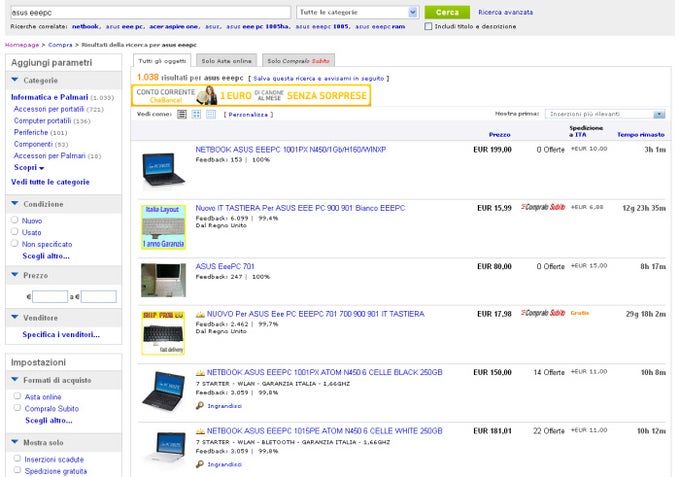This screenshot has height=477, width=680.
Task: Switch to Solo Compralo Subito tab
Action: pyautogui.click(x=298, y=61)
